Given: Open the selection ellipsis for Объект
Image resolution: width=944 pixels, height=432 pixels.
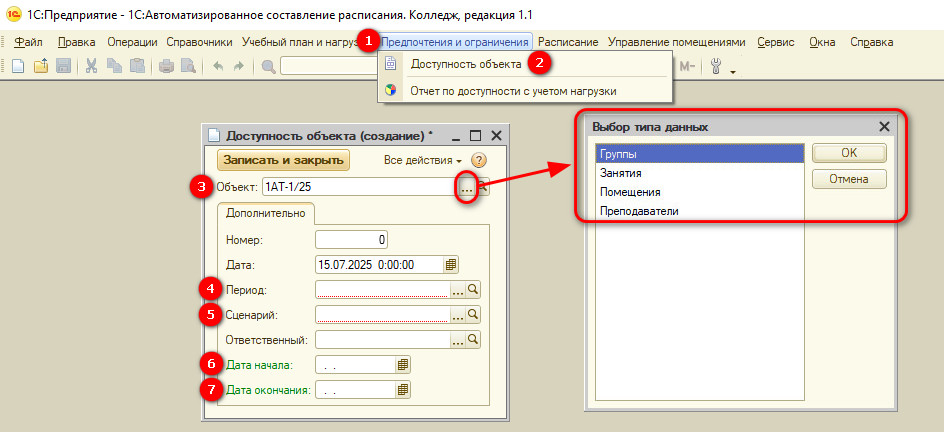Looking at the screenshot, I should (x=468, y=187).
